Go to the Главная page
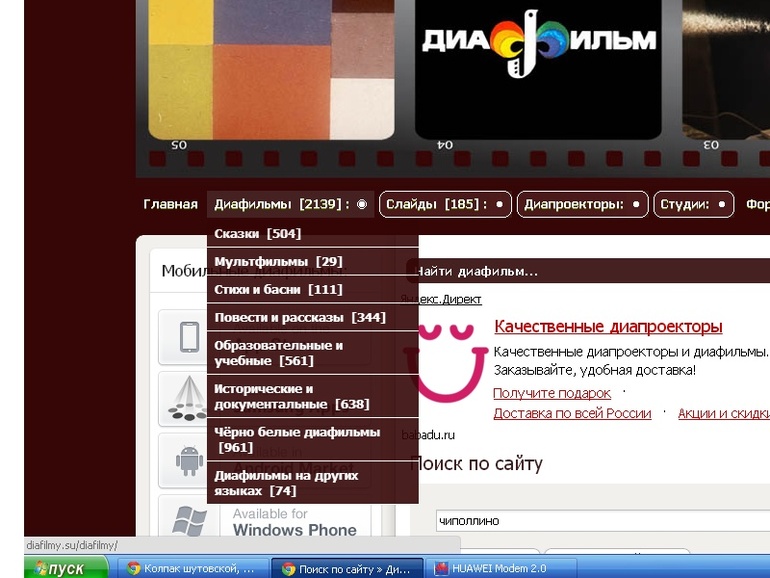Screen dimensions: 770x578 click(x=170, y=204)
